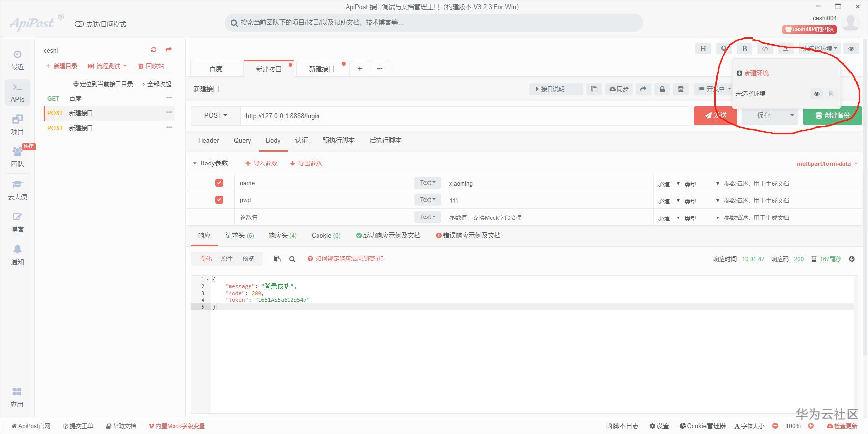Search the response with magnifier icon
The width and height of the screenshot is (868, 434).
[292, 259]
